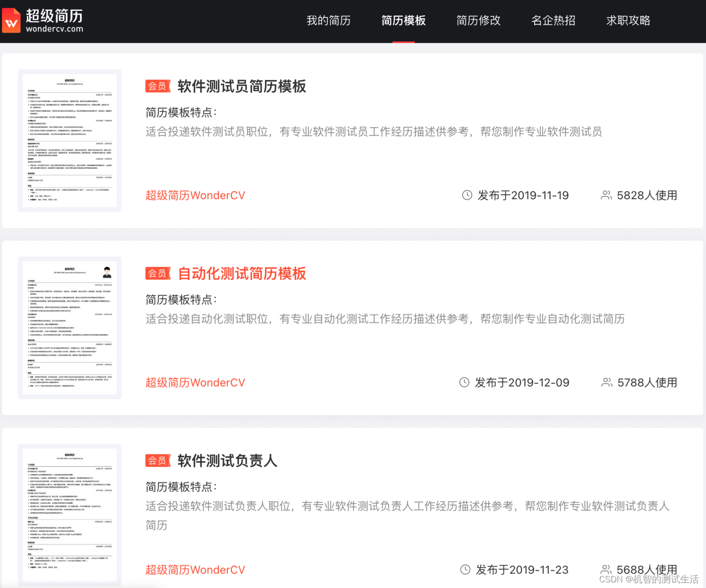706x588 pixels.
Task: Click users icon beside 5688人使用
Action: pyautogui.click(x=606, y=570)
